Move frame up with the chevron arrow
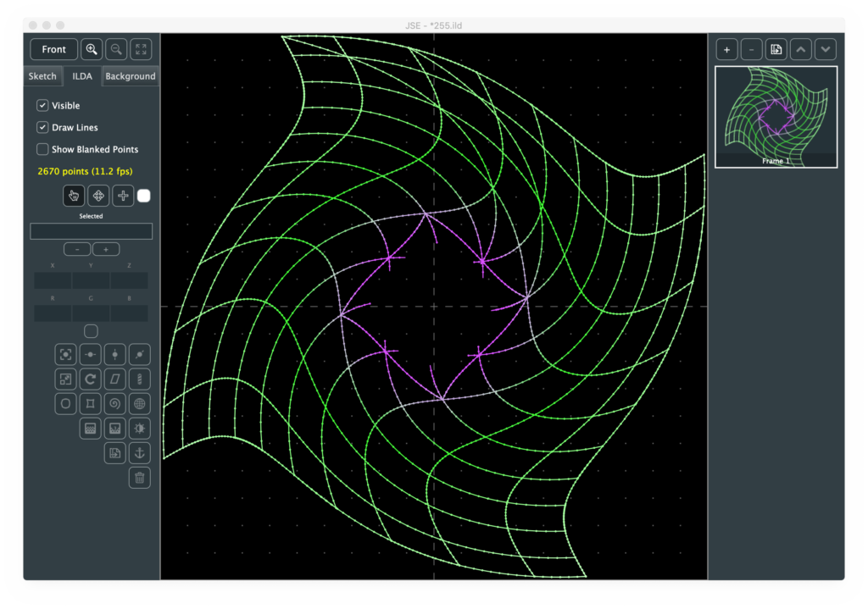The image size is (868, 609). (801, 49)
